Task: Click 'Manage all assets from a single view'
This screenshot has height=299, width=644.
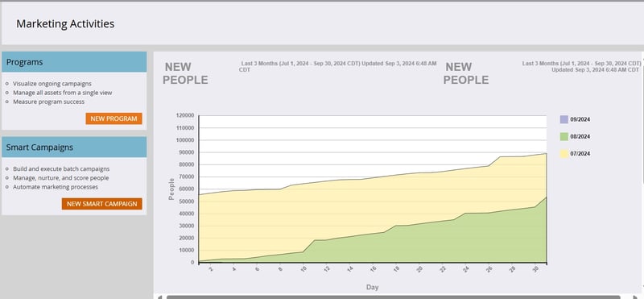Action: pyautogui.click(x=63, y=93)
